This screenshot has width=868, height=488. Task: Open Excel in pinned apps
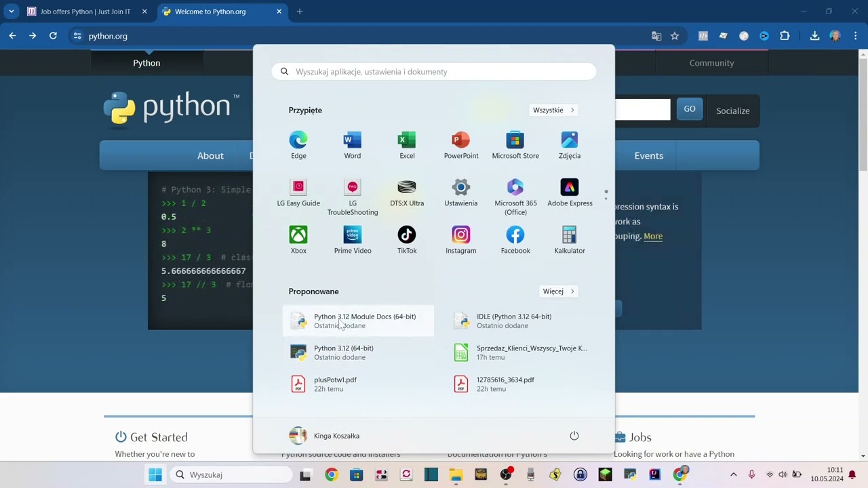tap(407, 145)
